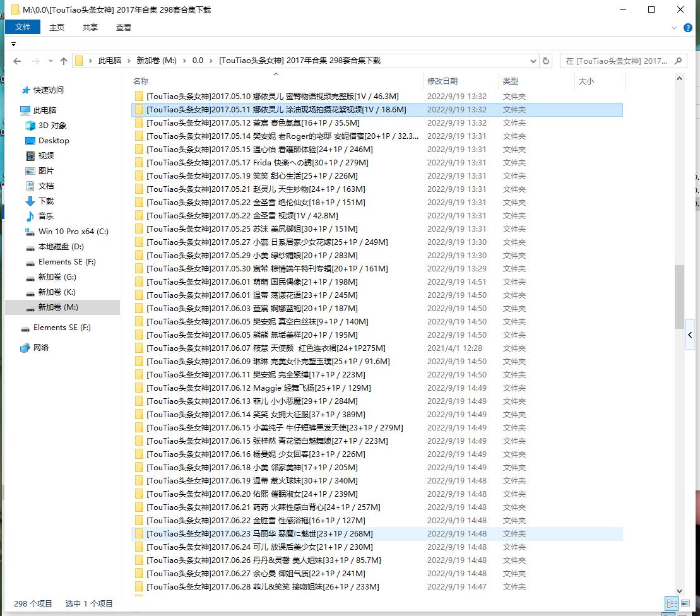
Task: Select the folder name starting 2017.05.10
Action: (x=273, y=97)
